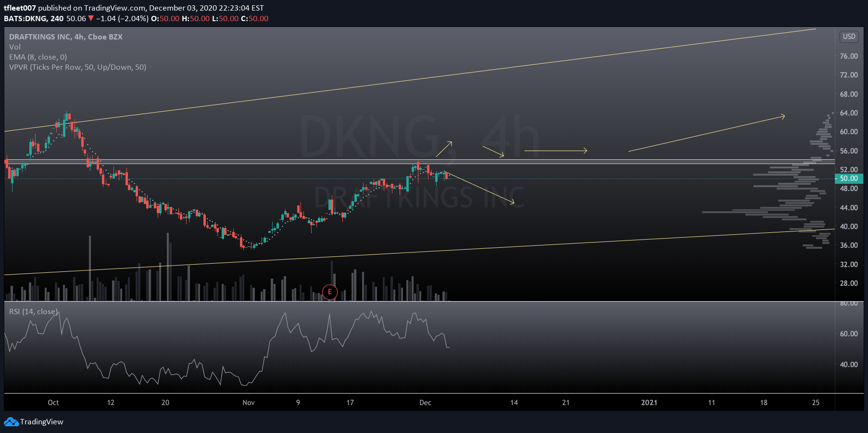868x433 pixels.
Task: Click the 17 date label on time axis
Action: (x=350, y=403)
